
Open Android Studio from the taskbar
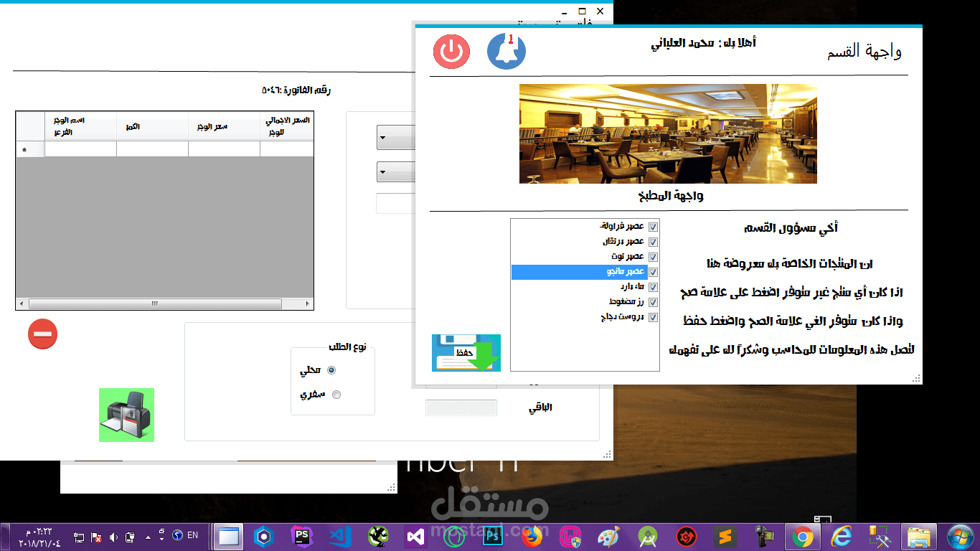[x=648, y=536]
